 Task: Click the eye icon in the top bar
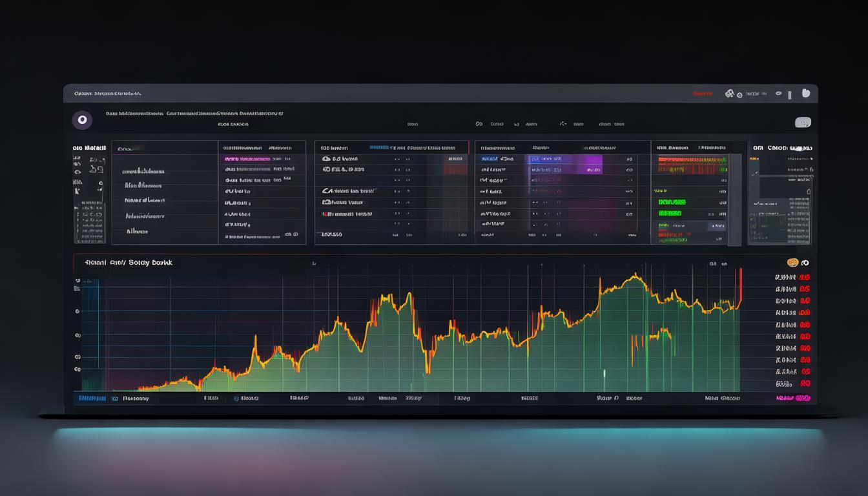point(779,94)
